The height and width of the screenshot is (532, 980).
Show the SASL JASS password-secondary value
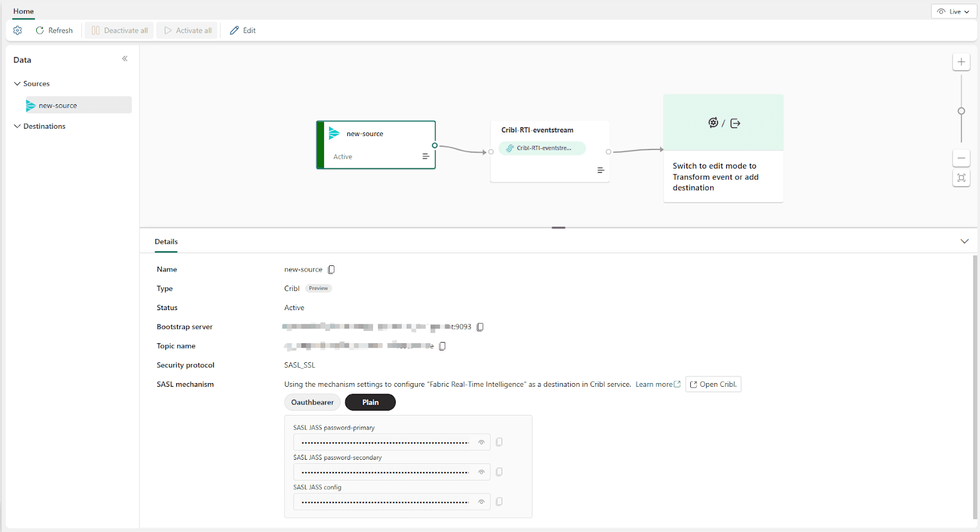[x=481, y=472]
